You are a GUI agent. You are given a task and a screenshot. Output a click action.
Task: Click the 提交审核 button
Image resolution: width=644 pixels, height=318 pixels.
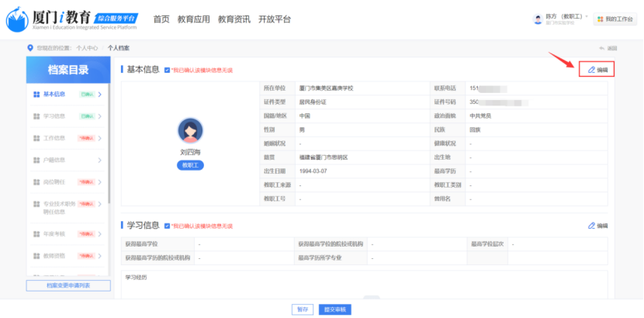[x=335, y=309]
